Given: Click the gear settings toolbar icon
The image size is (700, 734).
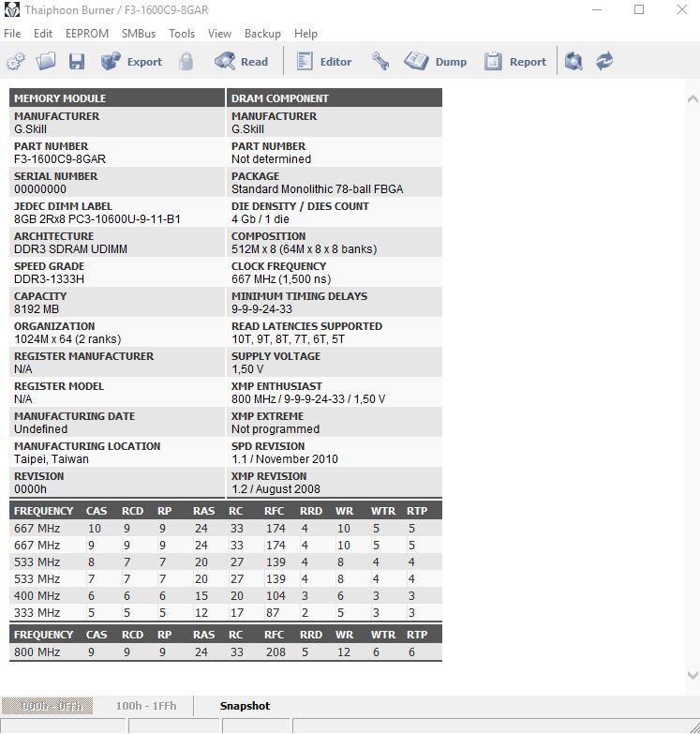Looking at the screenshot, I should [x=15, y=61].
